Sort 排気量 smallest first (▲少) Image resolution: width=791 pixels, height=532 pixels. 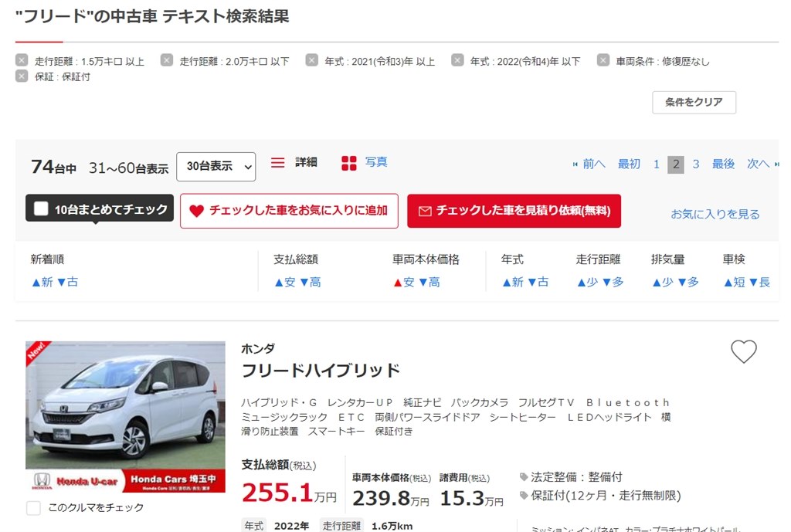tap(663, 283)
